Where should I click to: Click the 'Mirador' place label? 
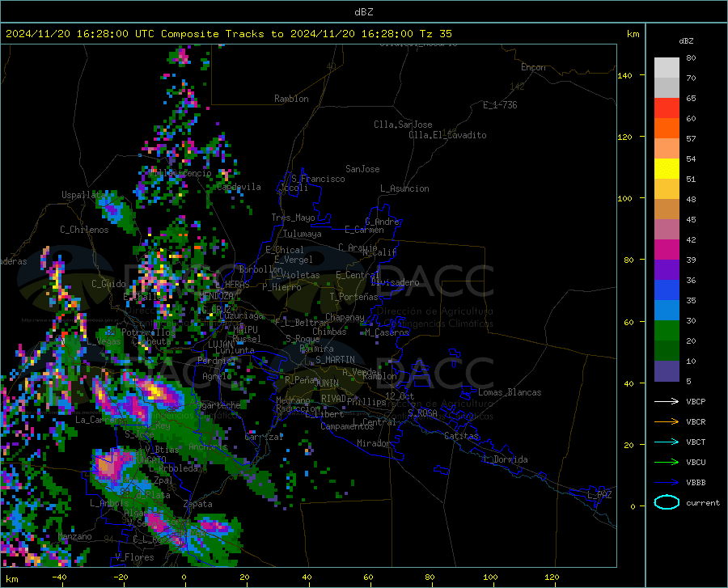click(x=373, y=443)
